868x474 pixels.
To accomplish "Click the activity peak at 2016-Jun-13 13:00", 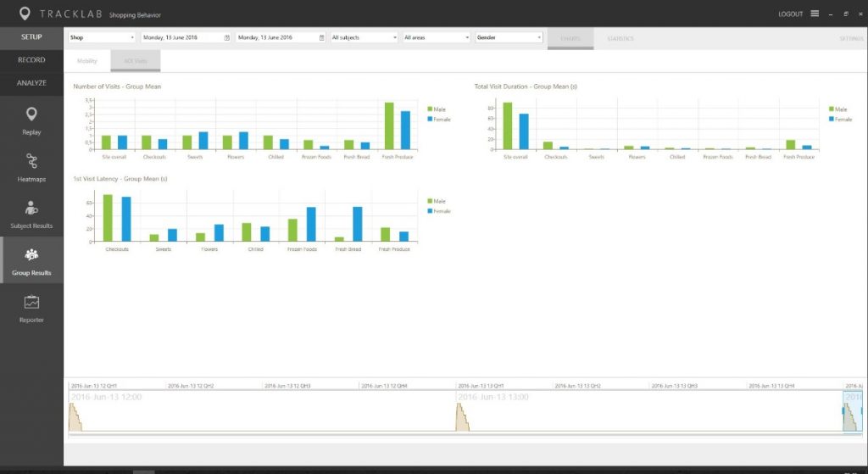I will point(463,417).
